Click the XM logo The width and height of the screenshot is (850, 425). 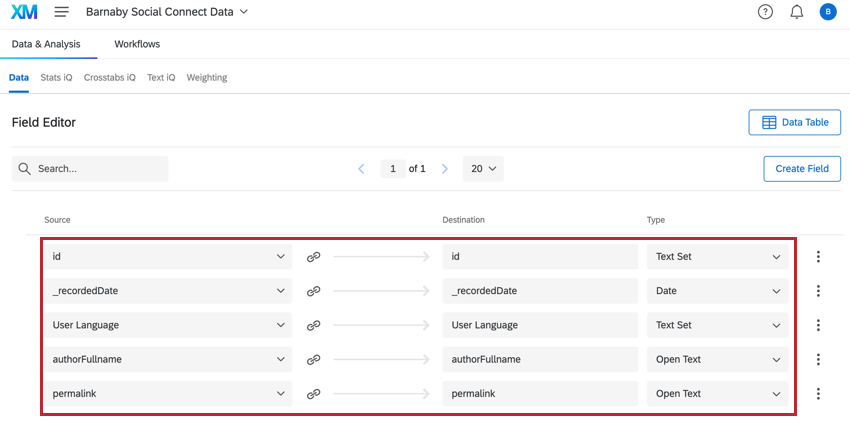(x=24, y=12)
